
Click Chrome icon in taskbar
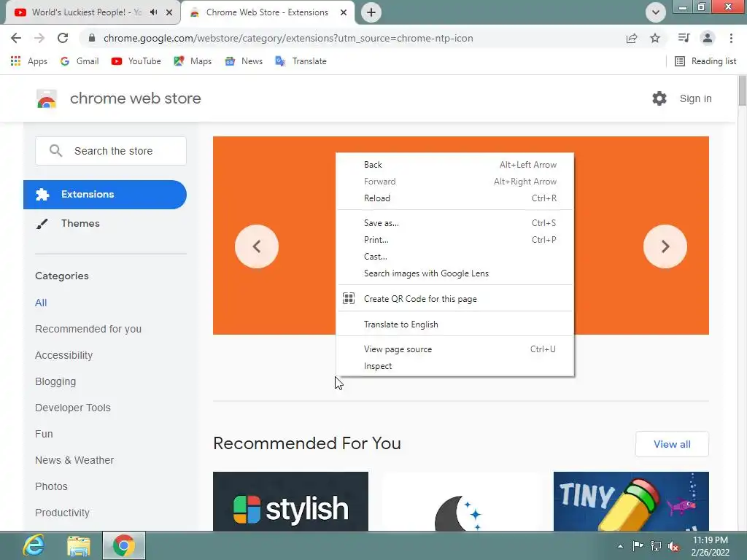(124, 545)
